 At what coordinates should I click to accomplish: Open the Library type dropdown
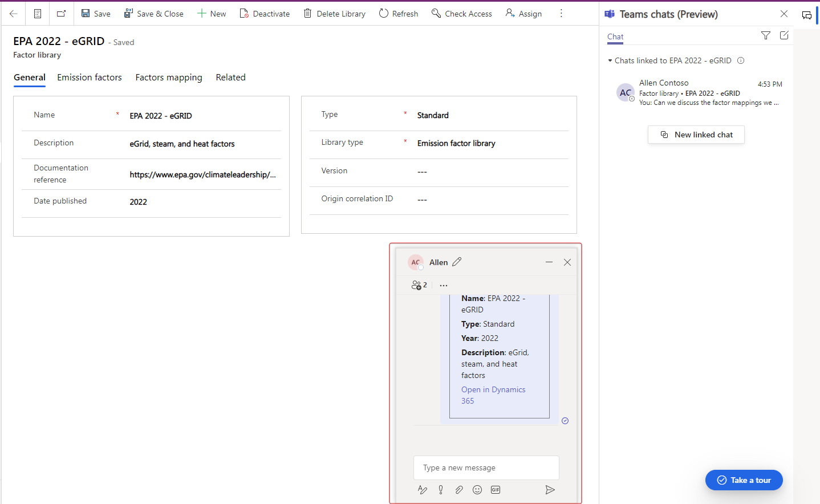492,143
